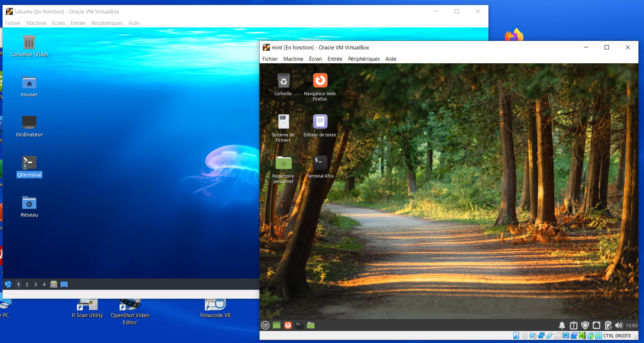
Task: Select the Réseau folder icon in lubuntu
Action: pyautogui.click(x=29, y=203)
